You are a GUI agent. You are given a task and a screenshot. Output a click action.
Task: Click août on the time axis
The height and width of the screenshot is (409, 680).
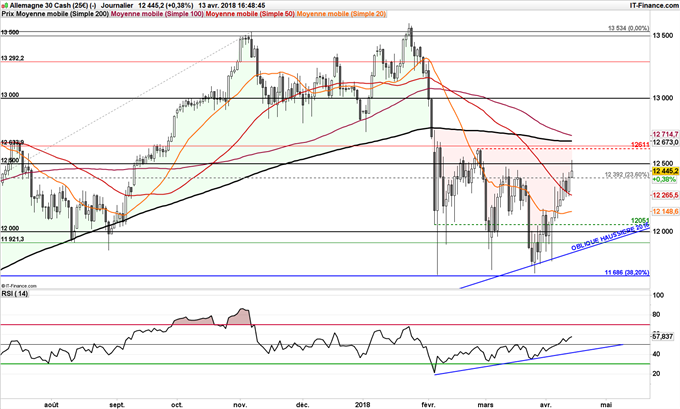[51, 405]
